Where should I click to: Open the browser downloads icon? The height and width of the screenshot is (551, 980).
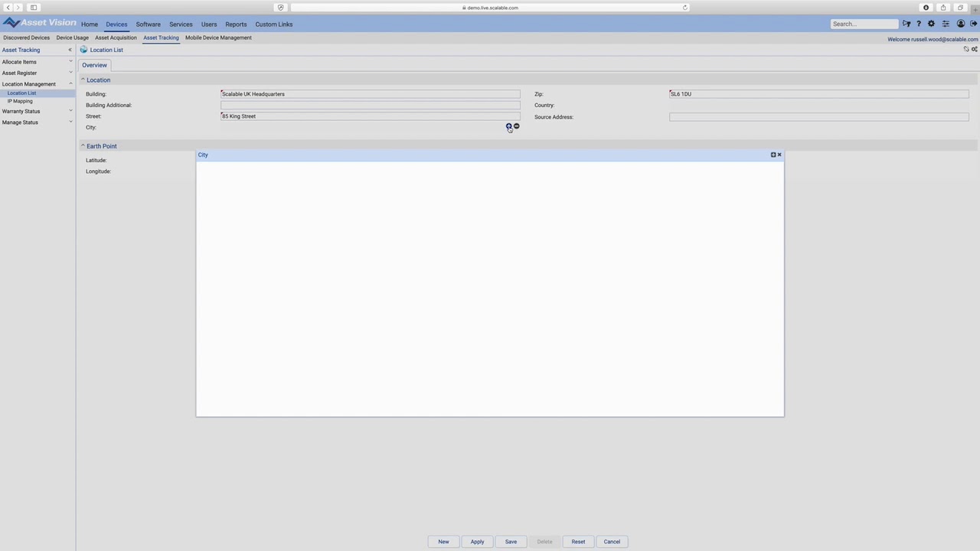(926, 8)
